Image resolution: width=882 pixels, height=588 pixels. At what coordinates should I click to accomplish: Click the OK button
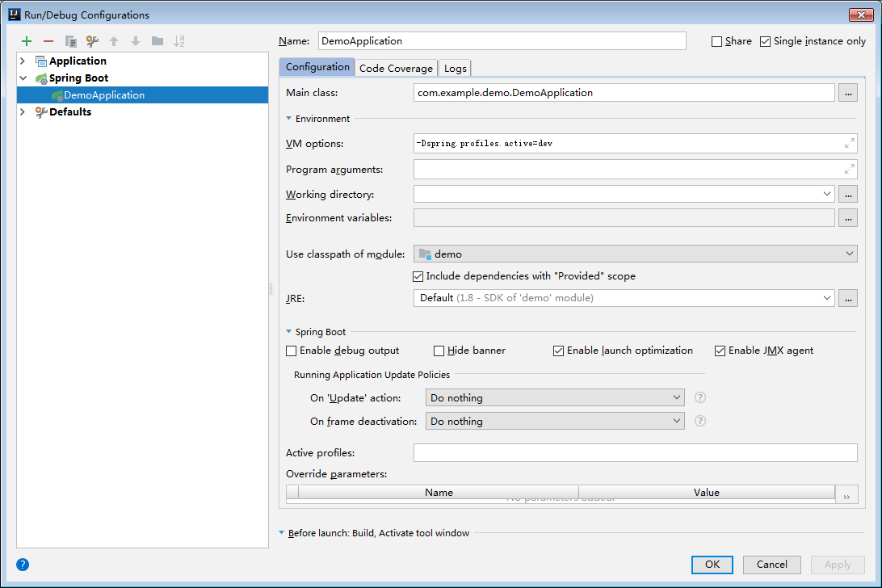(x=712, y=565)
